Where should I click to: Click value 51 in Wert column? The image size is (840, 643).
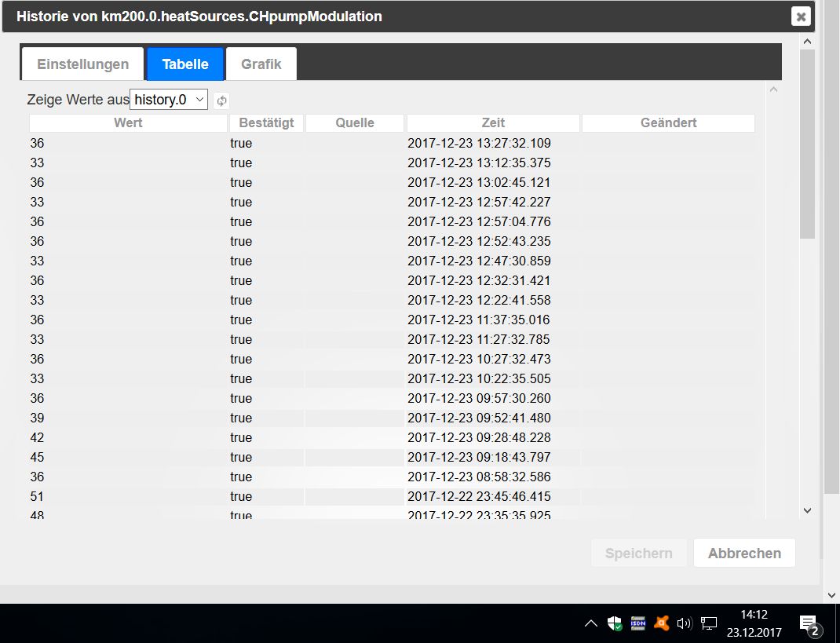37,497
